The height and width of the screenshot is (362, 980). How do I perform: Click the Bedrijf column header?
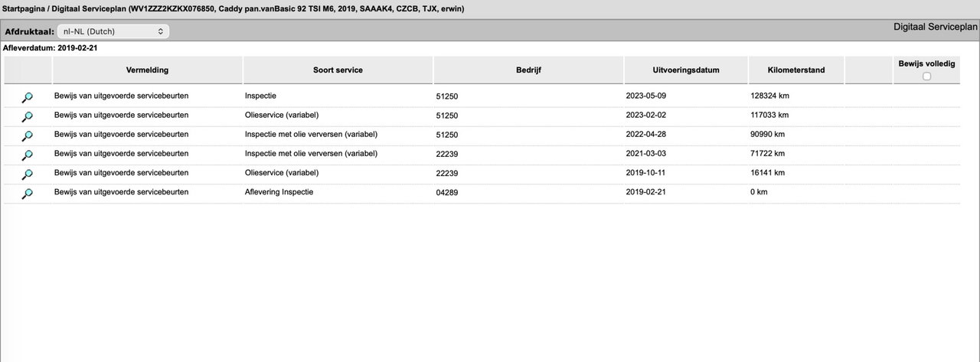click(x=528, y=70)
